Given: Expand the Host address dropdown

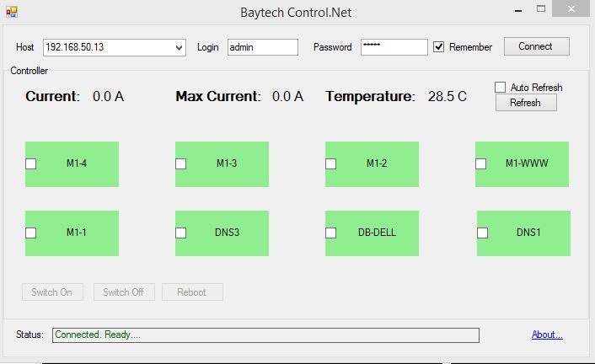Looking at the screenshot, I should click(x=179, y=47).
